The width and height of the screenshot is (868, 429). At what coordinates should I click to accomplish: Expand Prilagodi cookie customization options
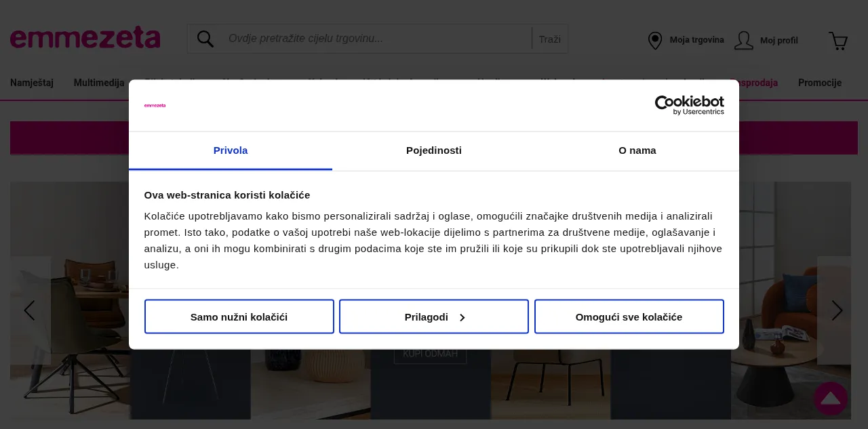click(x=434, y=316)
